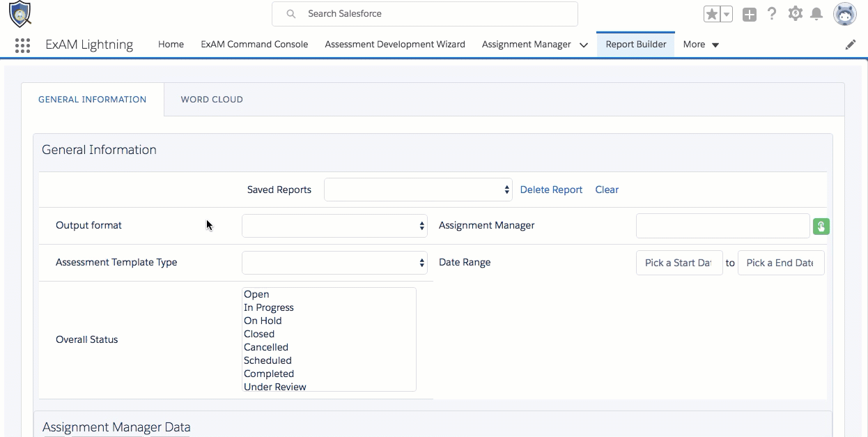Switch to the Word Cloud tab

pyautogui.click(x=212, y=100)
